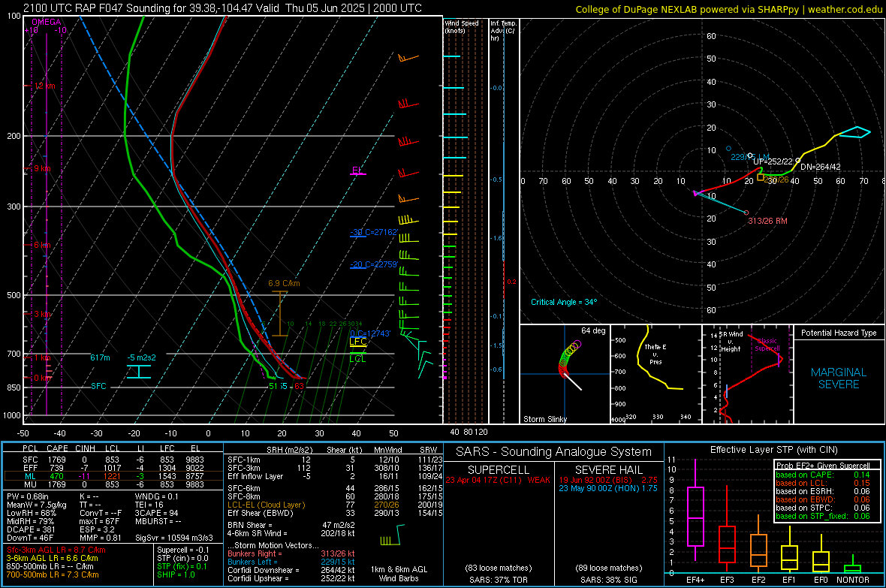Screen dimensions: 886x588
Task: Click the Potential Hazard Type header
Action: click(x=839, y=333)
